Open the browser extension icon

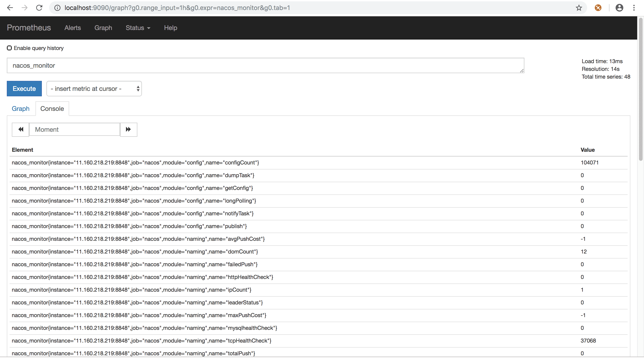click(x=598, y=8)
